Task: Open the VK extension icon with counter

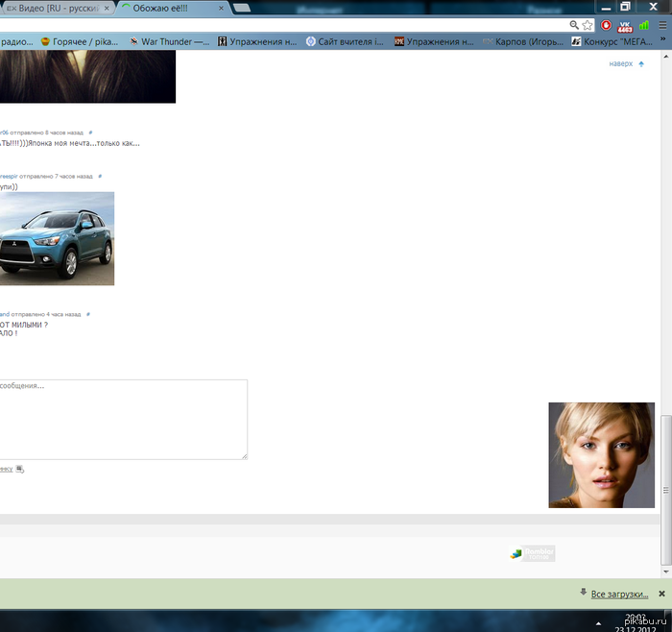Action: 625,26
